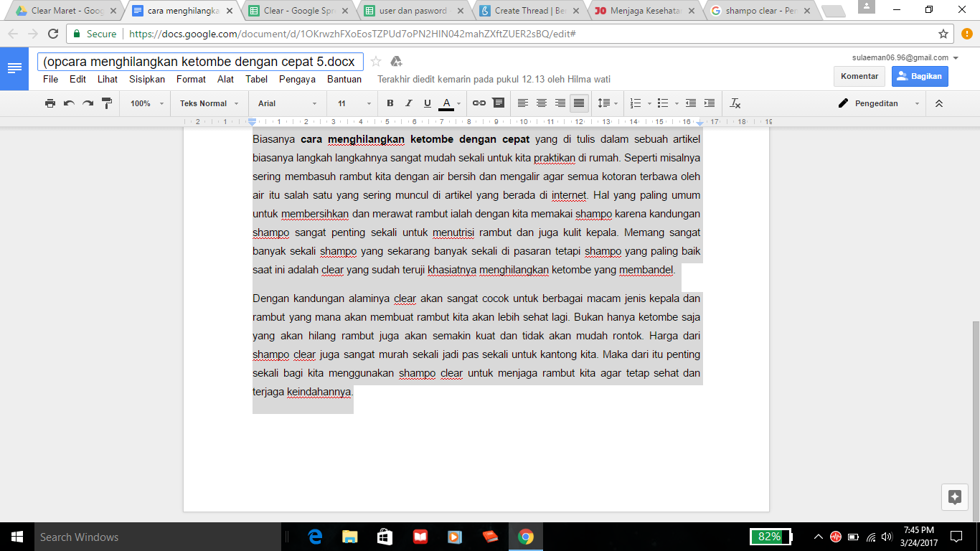This screenshot has height=551, width=980.
Task: Click the Search Windows box
Action: click(158, 537)
